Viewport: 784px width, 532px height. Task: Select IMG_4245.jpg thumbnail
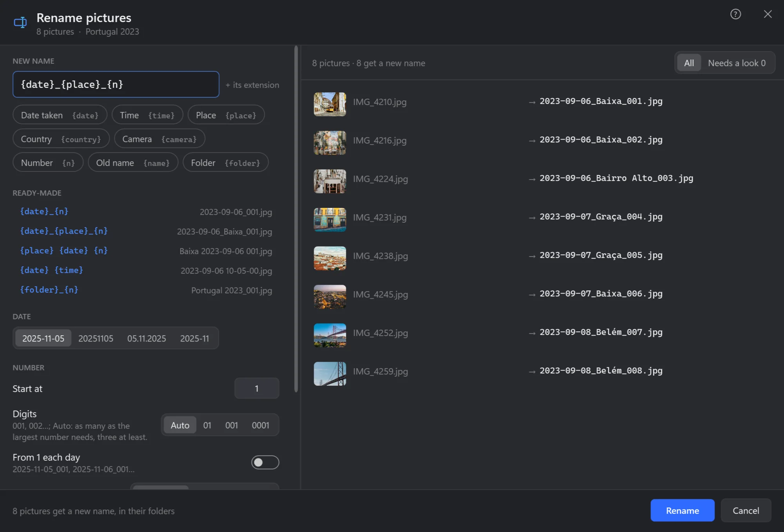(330, 296)
